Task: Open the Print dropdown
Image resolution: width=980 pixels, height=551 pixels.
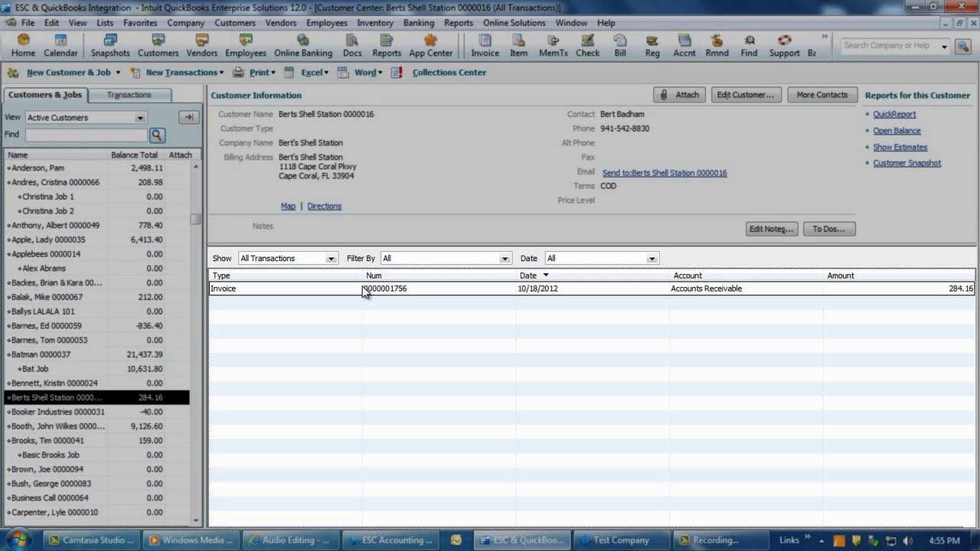Action: (260, 73)
